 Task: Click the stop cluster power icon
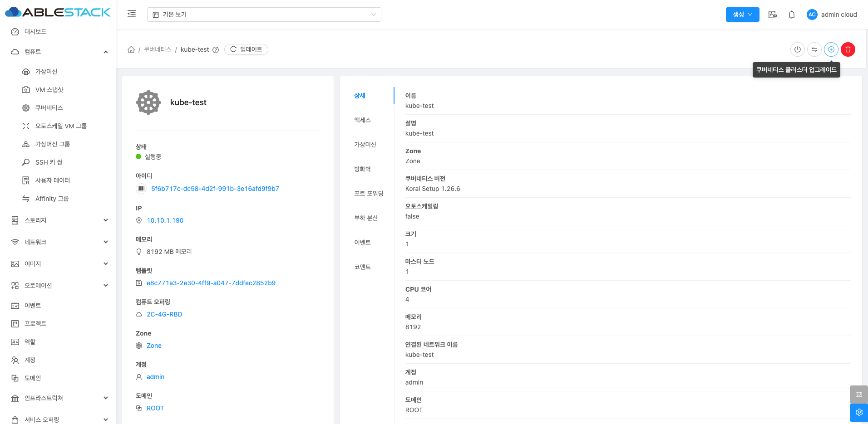pyautogui.click(x=797, y=49)
